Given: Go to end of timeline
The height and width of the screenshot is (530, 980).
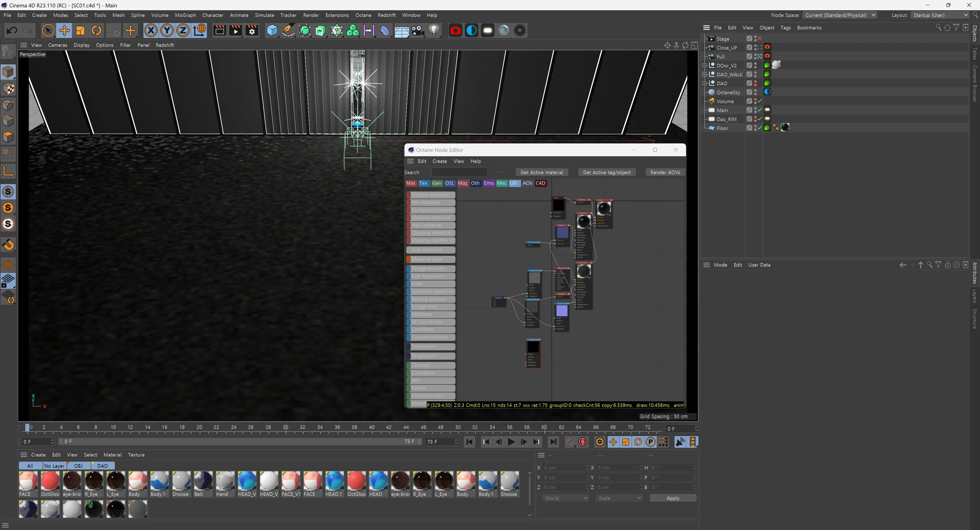Looking at the screenshot, I should tap(553, 442).
